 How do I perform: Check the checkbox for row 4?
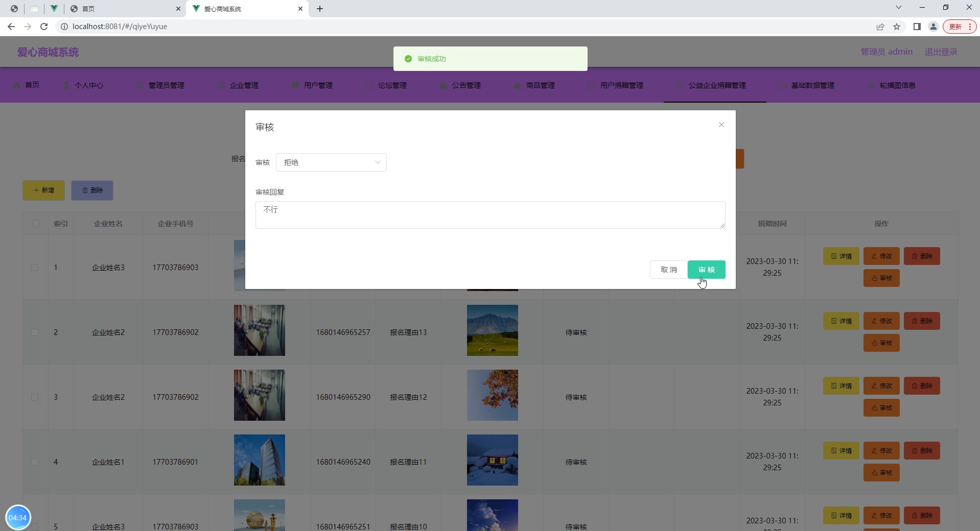(35, 462)
